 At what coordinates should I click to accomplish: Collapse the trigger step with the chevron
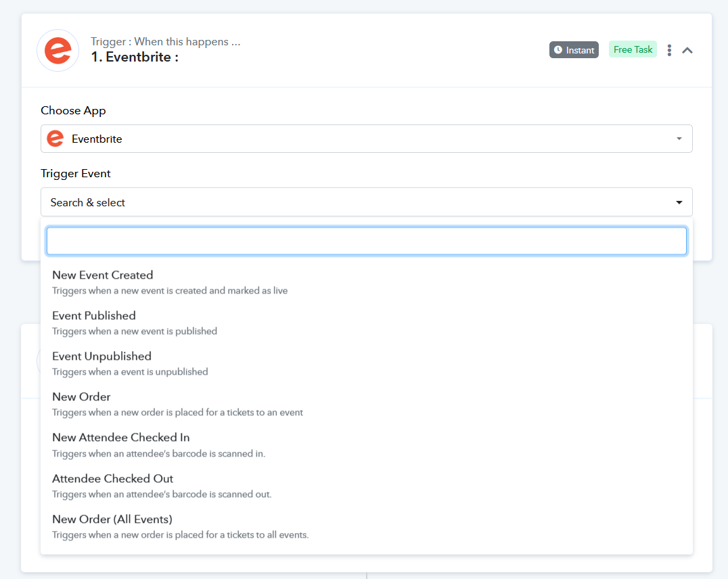click(x=687, y=50)
